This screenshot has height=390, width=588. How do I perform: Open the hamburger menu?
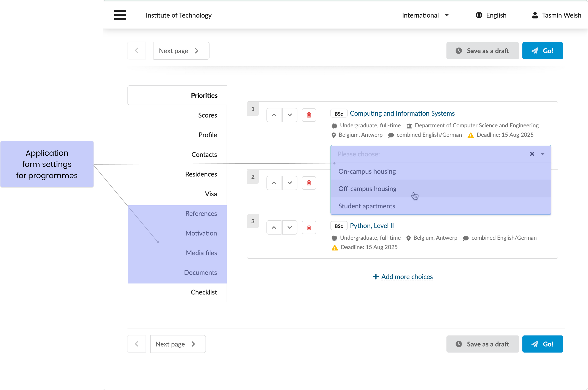[x=120, y=15]
